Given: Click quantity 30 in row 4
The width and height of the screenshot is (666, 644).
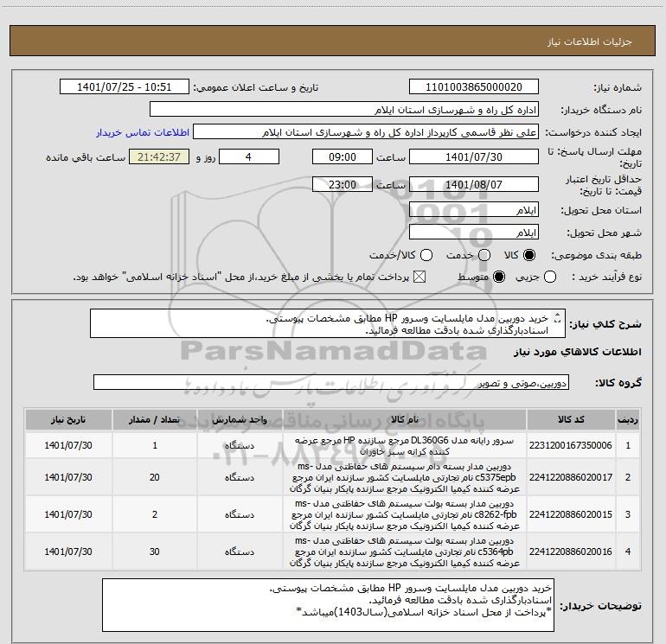Looking at the screenshot, I should (x=155, y=552).
